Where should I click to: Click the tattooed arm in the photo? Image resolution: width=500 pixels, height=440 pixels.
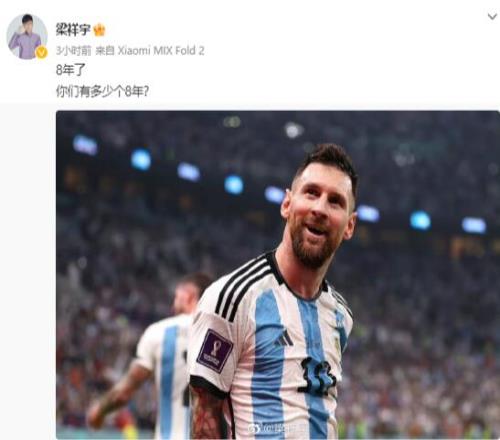coord(210,413)
